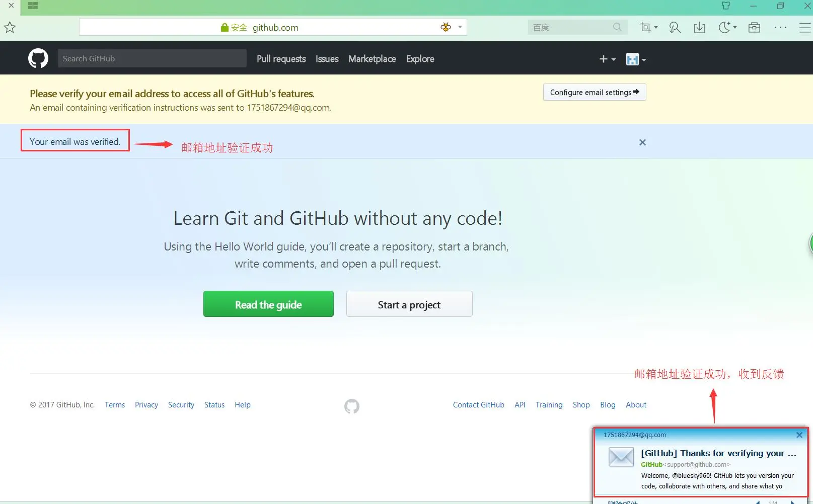Focus the Search GitHub input field
The width and height of the screenshot is (813, 504).
pyautogui.click(x=152, y=58)
